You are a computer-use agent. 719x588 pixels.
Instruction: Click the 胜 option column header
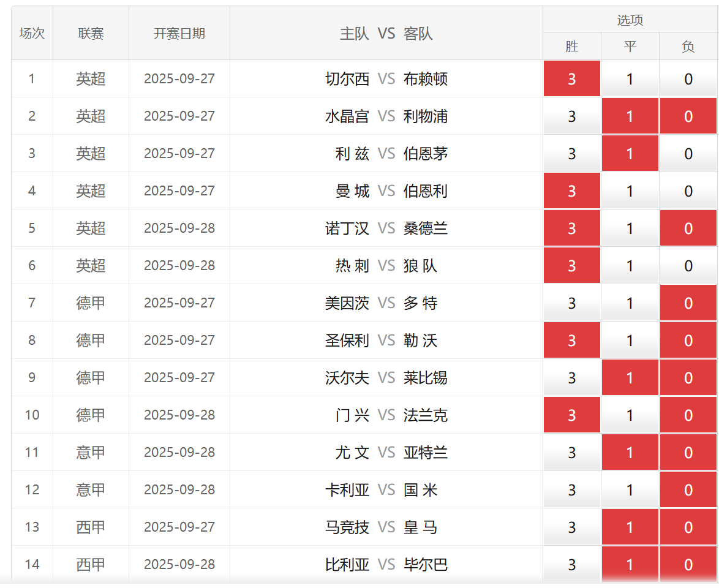571,47
